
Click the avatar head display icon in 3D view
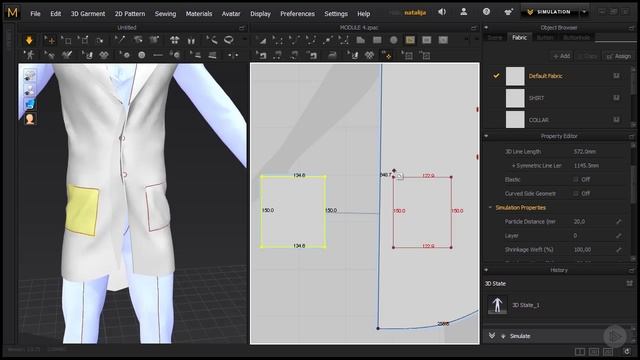pos(30,119)
